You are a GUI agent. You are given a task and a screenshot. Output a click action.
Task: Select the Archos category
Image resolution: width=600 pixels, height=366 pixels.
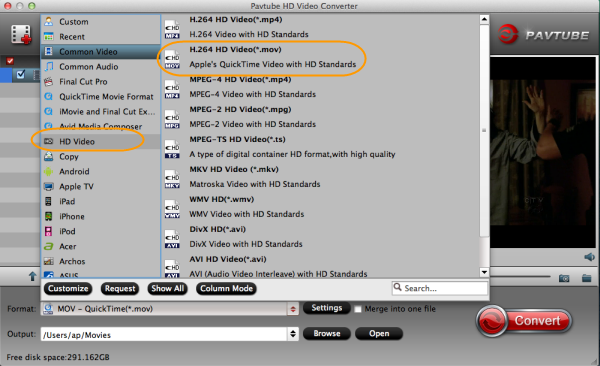tap(101, 261)
